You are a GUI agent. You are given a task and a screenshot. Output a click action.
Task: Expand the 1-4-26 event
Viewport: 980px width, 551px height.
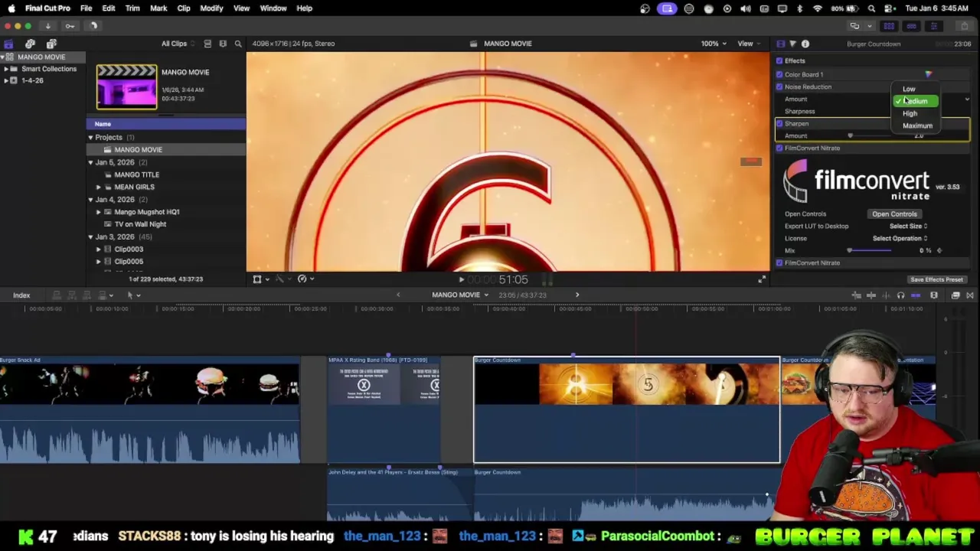6,80
